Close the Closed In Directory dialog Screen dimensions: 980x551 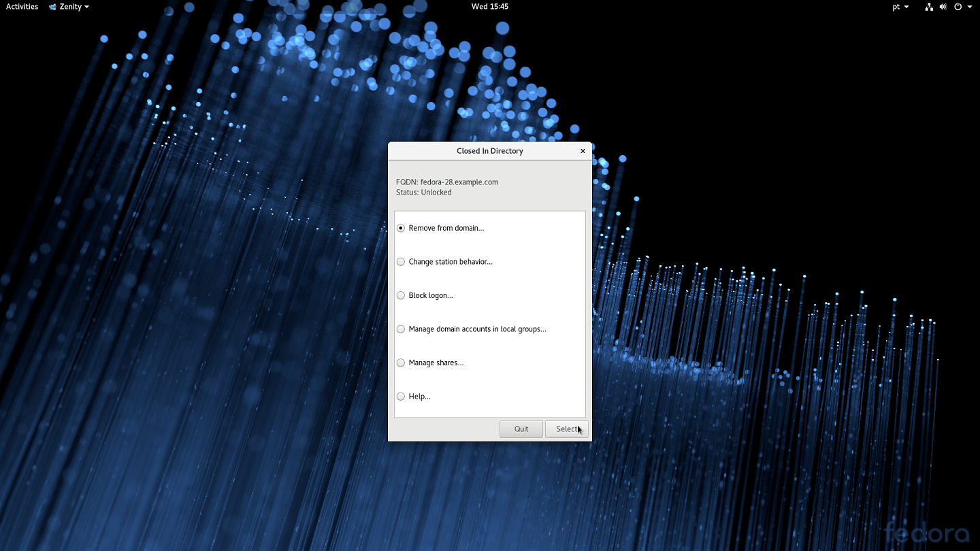click(x=583, y=151)
